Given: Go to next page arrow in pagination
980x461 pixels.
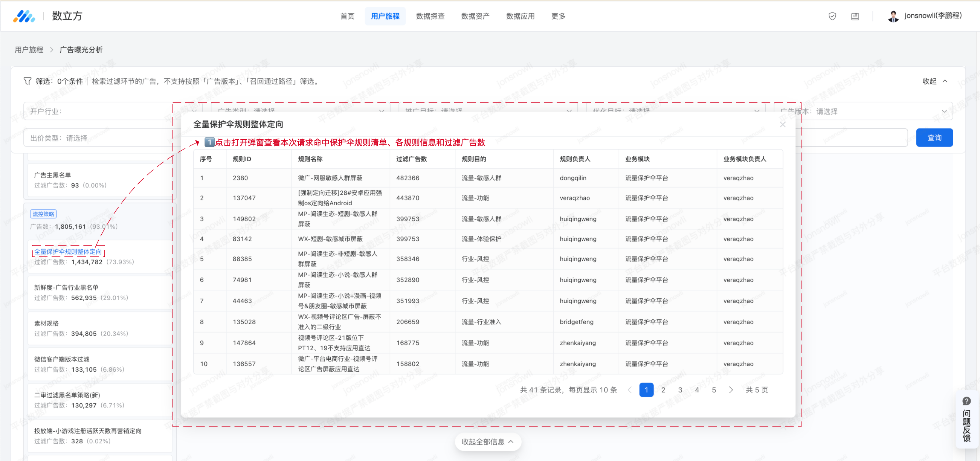Looking at the screenshot, I should tap(730, 390).
